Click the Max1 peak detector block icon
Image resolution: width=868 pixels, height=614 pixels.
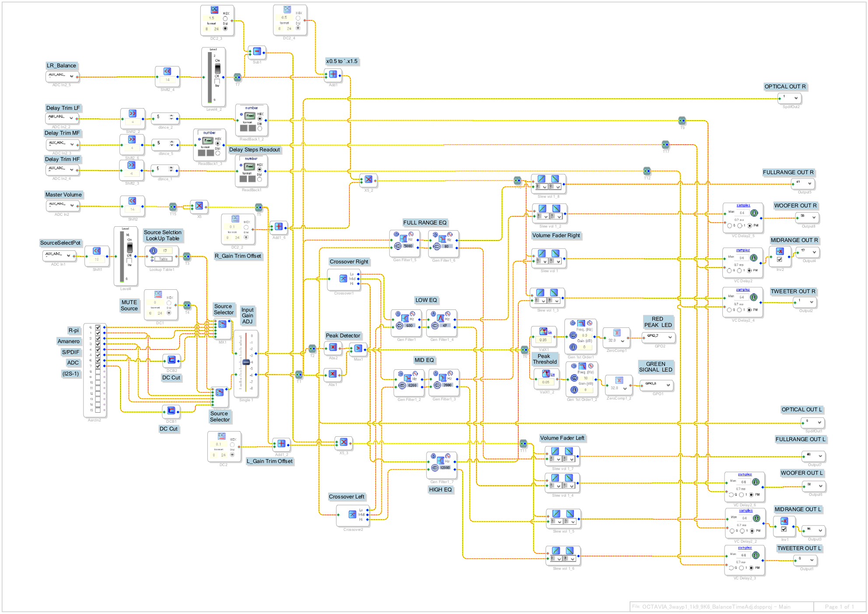point(358,348)
